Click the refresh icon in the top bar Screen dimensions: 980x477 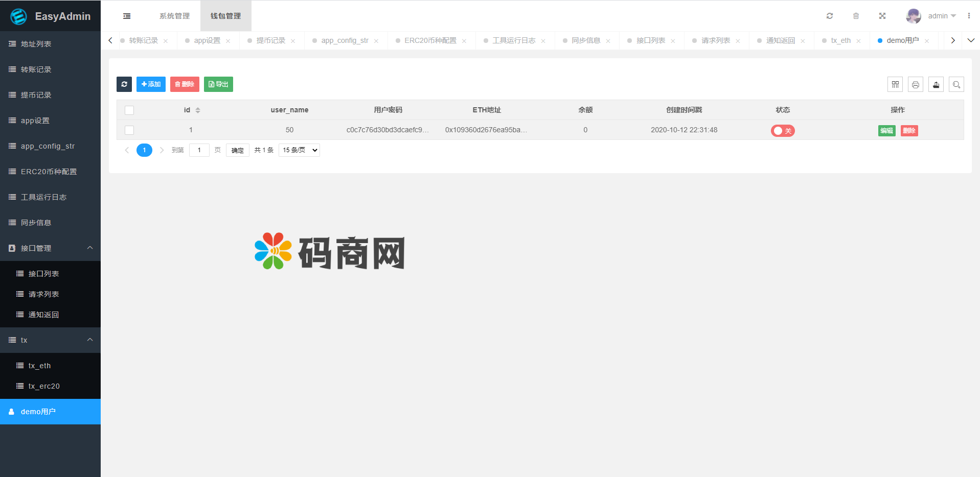[830, 16]
